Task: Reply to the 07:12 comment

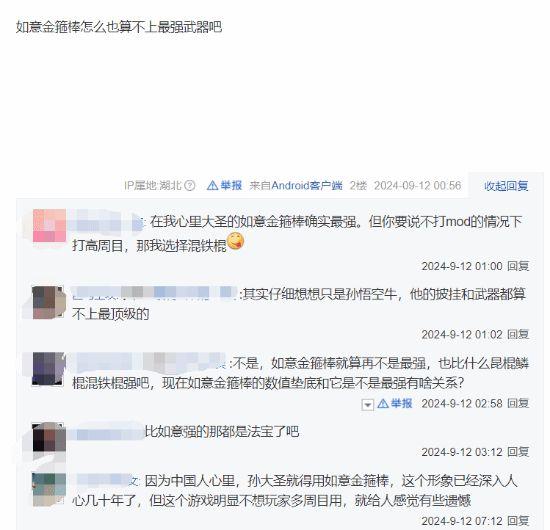Action: (x=518, y=521)
